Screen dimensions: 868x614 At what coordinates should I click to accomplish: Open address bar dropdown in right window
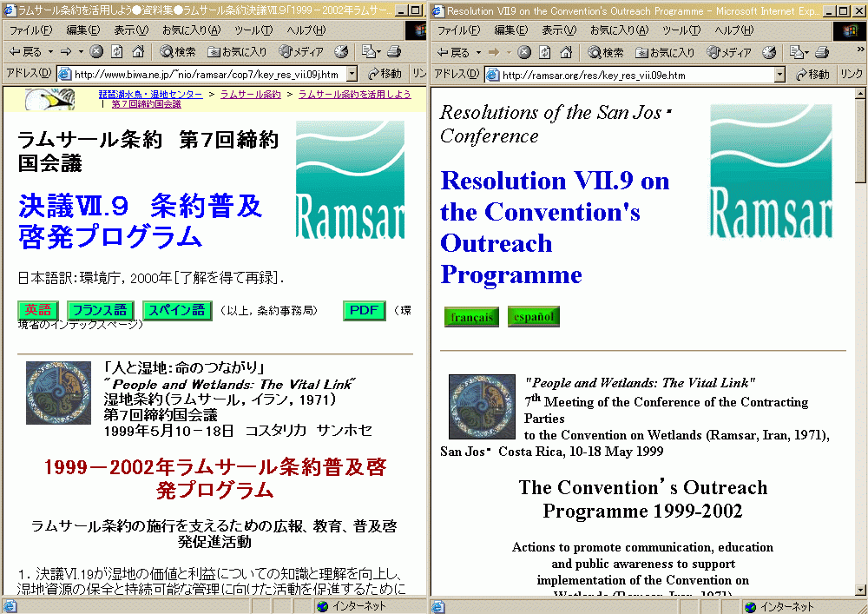(x=779, y=74)
